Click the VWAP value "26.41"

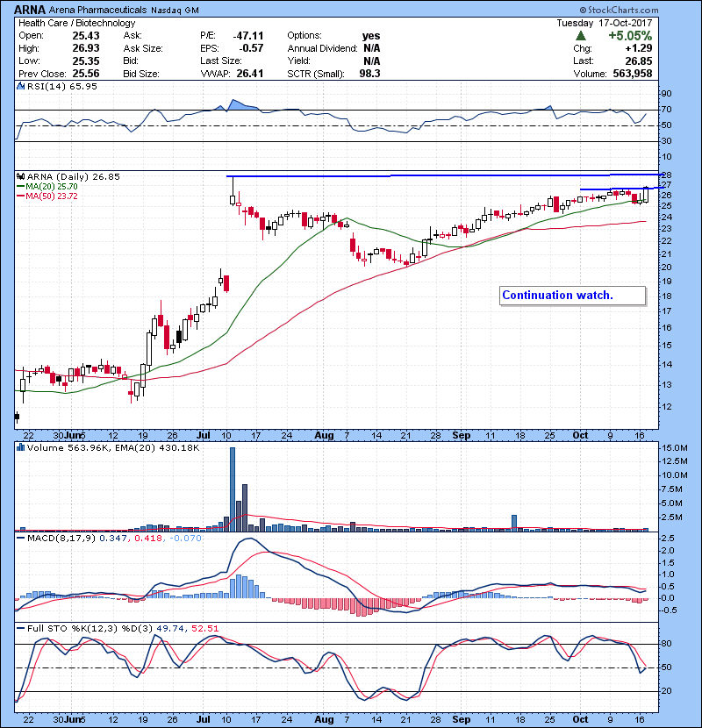[250, 74]
